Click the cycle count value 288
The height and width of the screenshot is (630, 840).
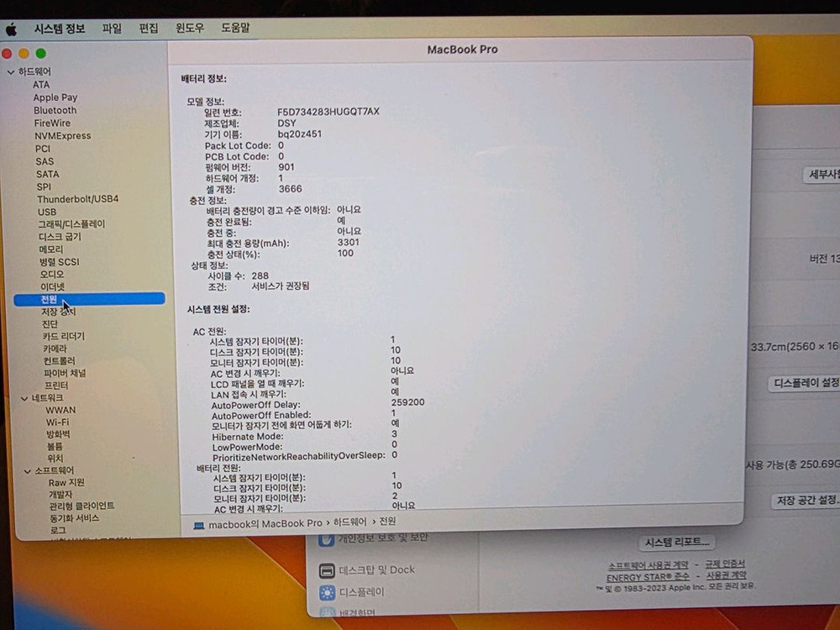[x=260, y=276]
